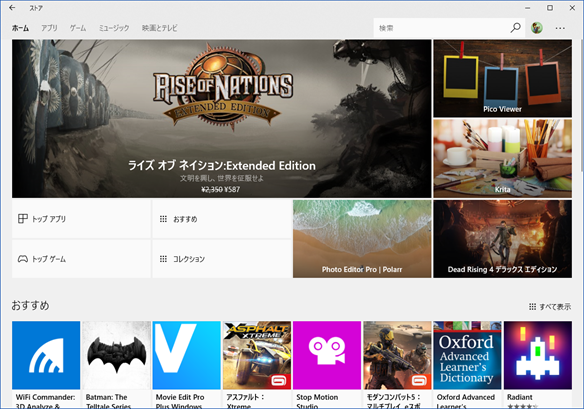Open the トップ ゲーム category button
The image size is (584, 409).
tap(81, 259)
